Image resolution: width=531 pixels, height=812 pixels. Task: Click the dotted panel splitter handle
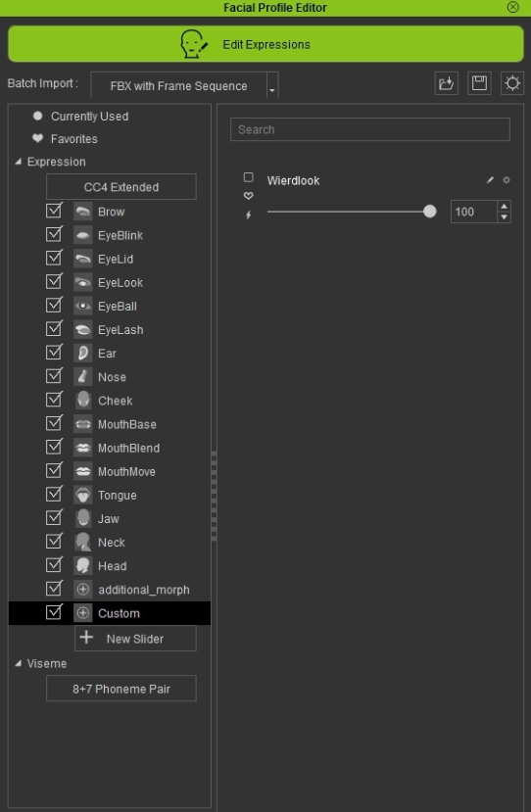tap(214, 496)
